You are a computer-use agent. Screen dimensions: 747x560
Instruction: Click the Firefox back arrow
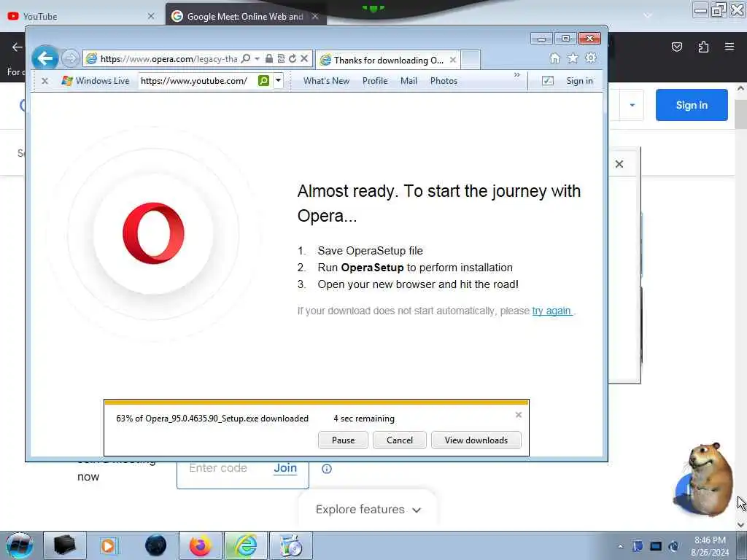(18, 47)
